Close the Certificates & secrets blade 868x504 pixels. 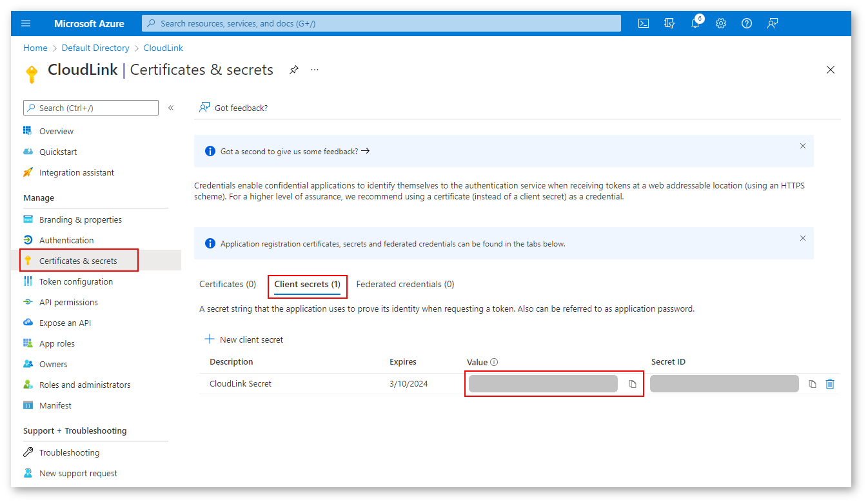(x=831, y=70)
